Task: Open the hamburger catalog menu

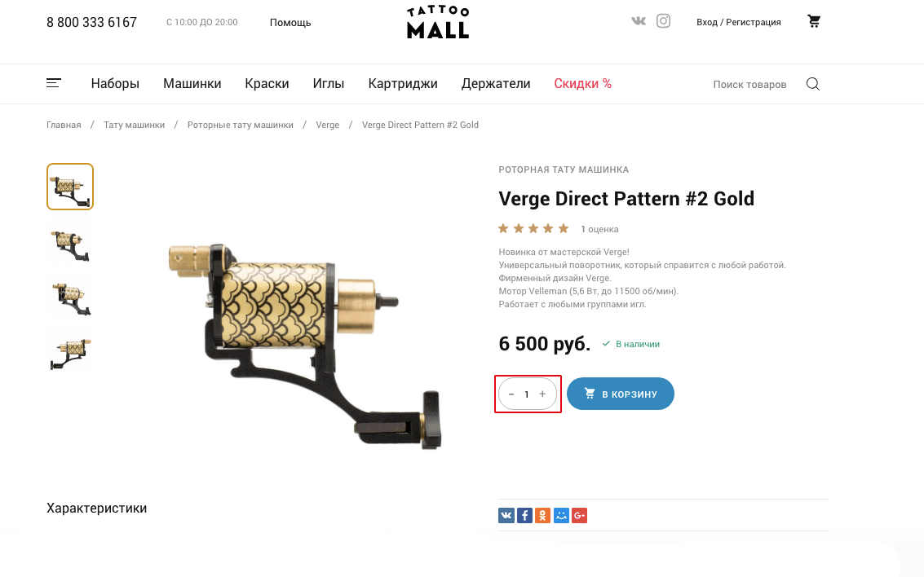Action: click(54, 83)
